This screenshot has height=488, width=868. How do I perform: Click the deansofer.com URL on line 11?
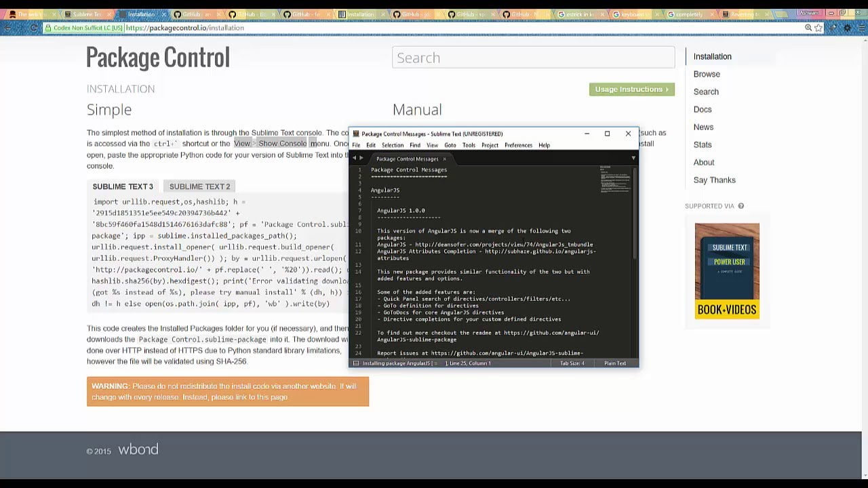coord(504,245)
